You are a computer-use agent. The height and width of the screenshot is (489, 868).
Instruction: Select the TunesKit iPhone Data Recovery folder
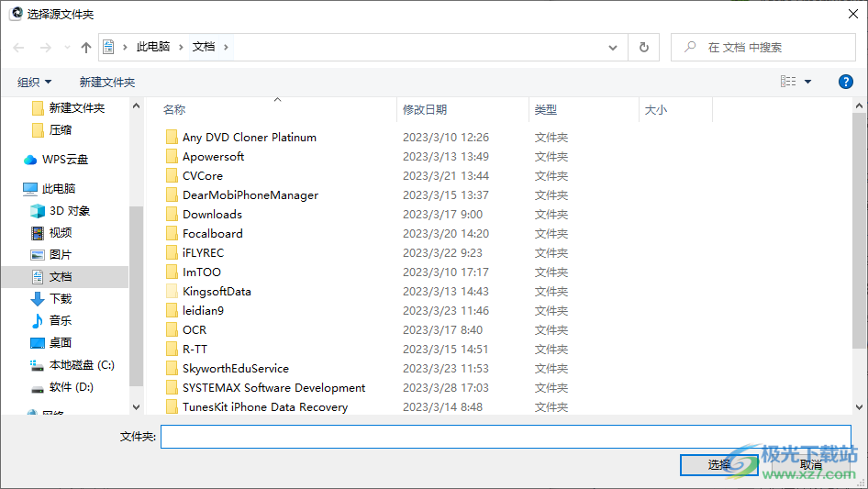click(x=265, y=407)
